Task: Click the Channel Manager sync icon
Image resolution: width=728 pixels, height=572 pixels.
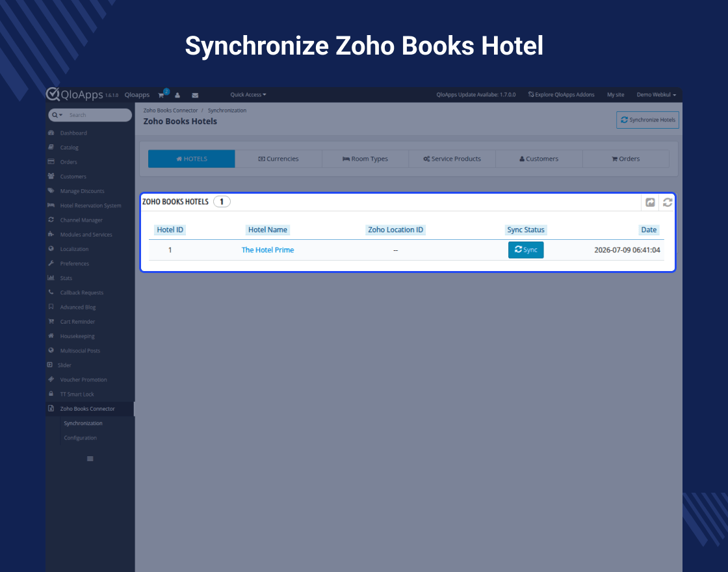Action: click(51, 220)
